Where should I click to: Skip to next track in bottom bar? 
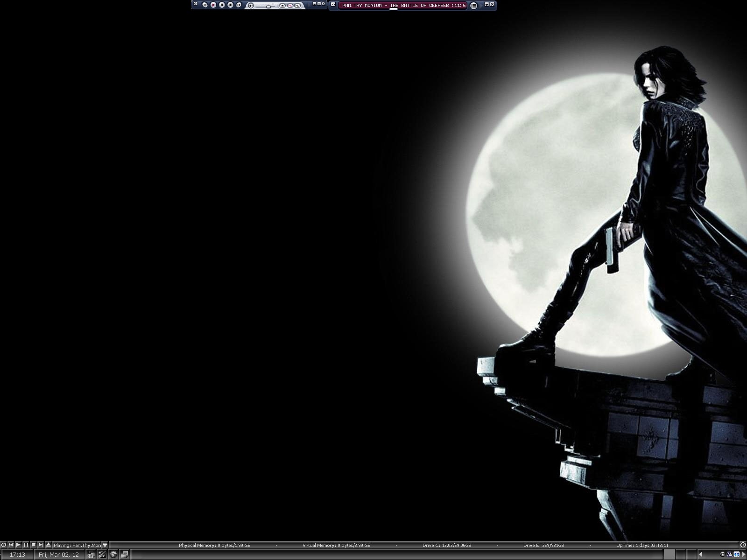41,545
